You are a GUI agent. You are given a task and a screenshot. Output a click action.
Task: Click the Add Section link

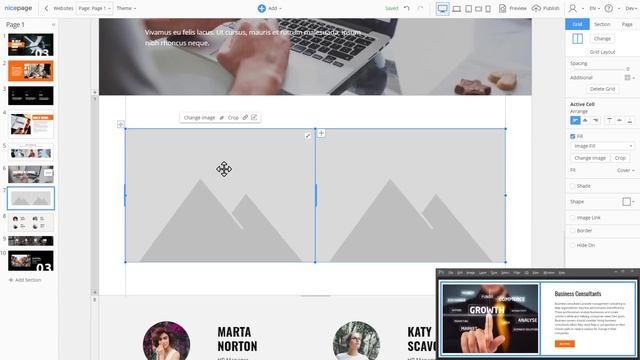(25, 280)
